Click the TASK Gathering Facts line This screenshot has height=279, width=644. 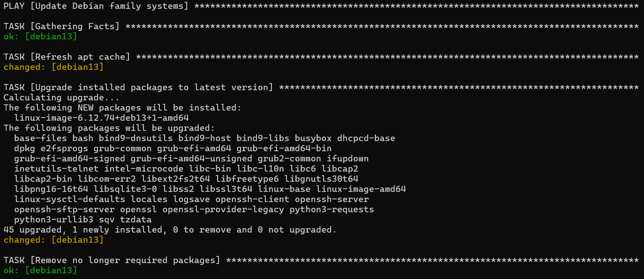click(61, 27)
